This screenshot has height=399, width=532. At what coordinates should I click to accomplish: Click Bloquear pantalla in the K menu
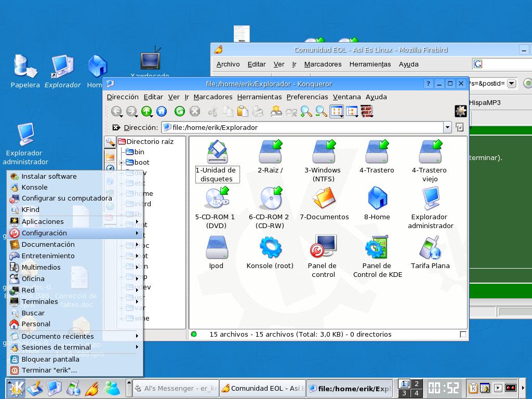(50, 359)
